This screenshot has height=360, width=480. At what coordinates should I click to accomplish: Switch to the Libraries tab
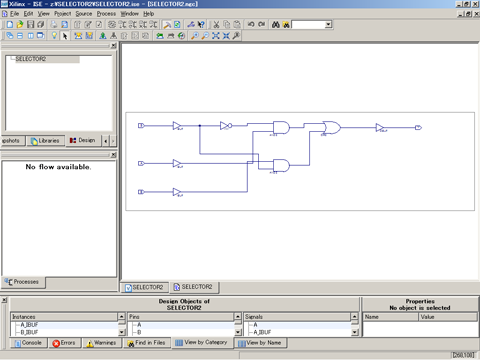(45, 141)
